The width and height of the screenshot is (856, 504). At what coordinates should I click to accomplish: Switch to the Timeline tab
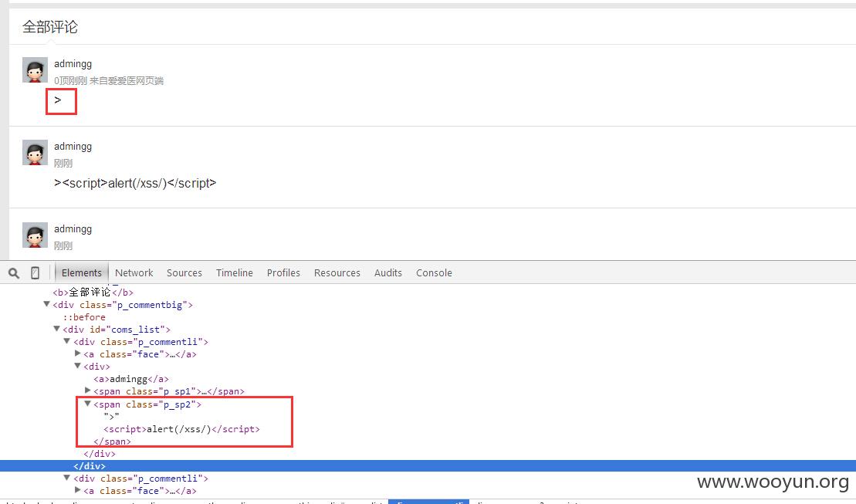pos(234,273)
